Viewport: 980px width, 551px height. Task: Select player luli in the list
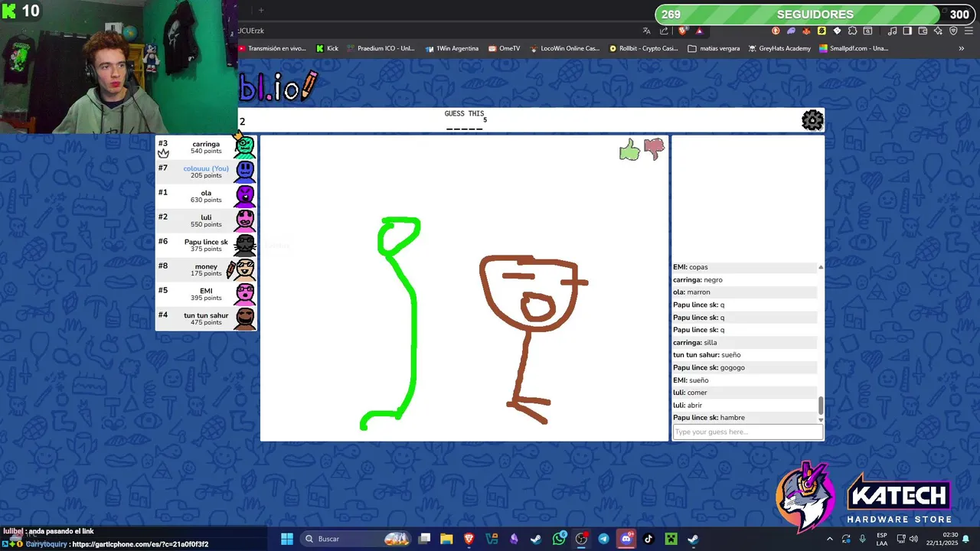(x=206, y=220)
